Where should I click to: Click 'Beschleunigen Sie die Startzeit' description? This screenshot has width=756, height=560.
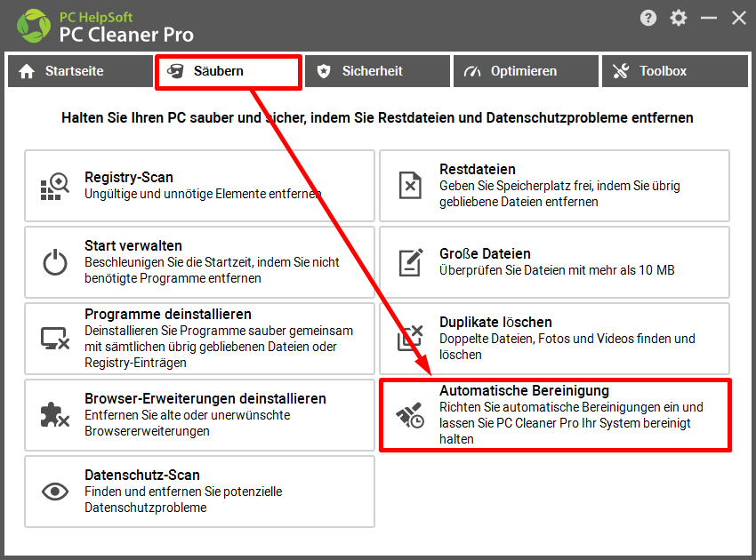coord(212,270)
